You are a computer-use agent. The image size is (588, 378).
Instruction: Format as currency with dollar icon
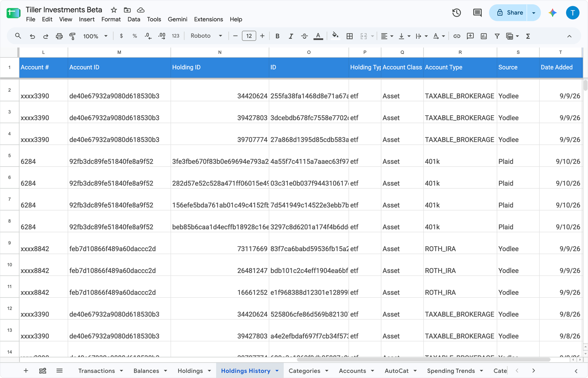click(121, 36)
